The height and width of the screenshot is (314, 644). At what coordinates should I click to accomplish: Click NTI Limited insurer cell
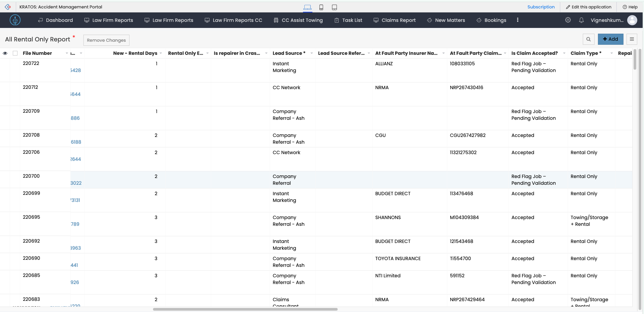tap(388, 276)
